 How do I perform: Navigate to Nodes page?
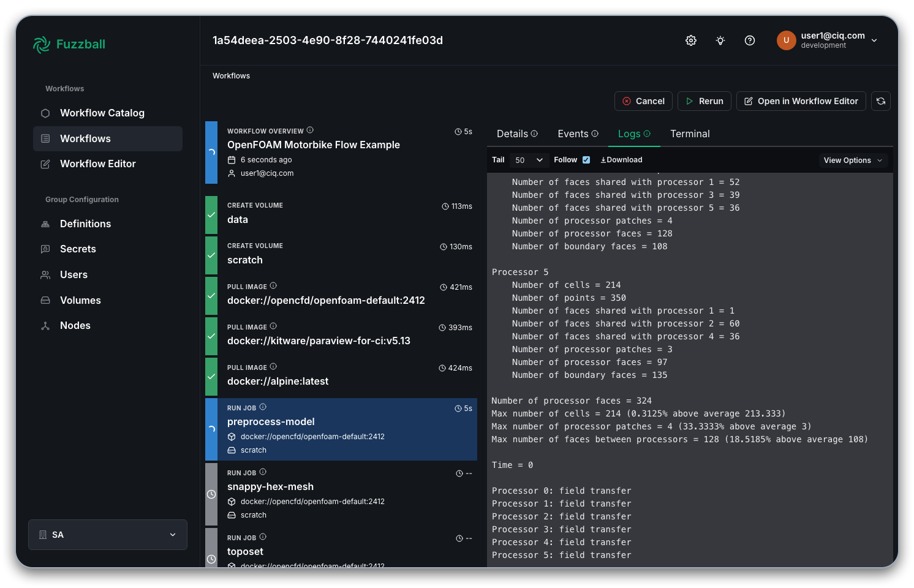(108, 326)
